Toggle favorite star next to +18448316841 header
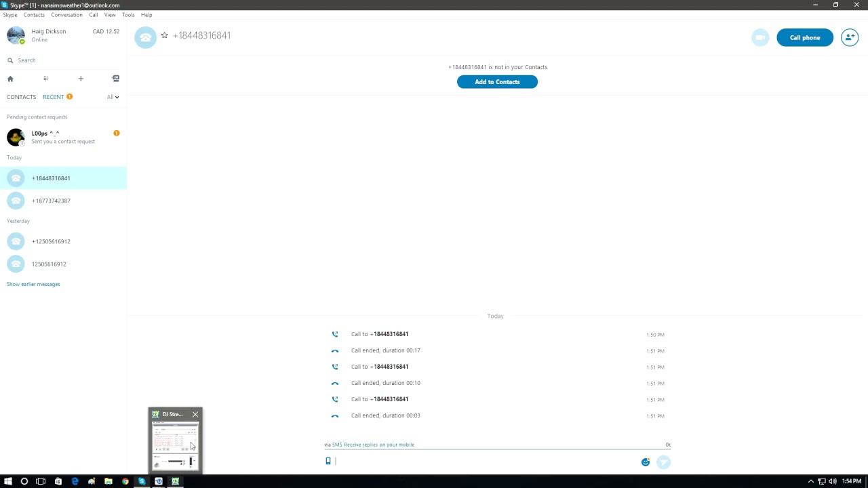 tap(164, 35)
